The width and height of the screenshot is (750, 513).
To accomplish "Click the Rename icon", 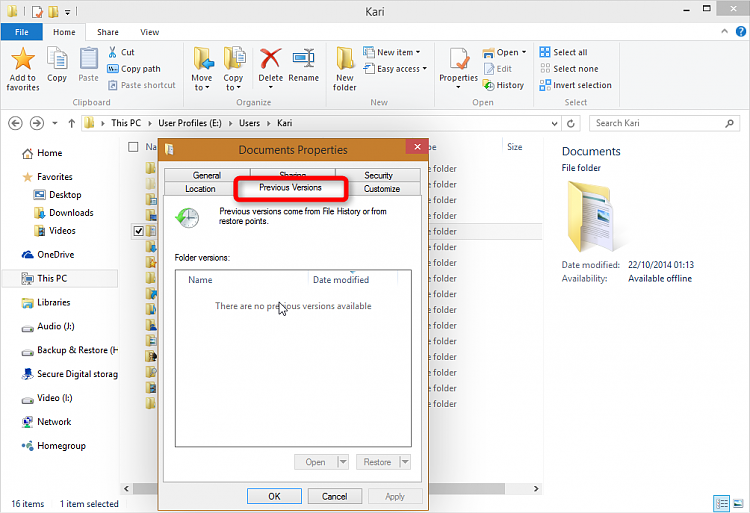I will coord(303,59).
